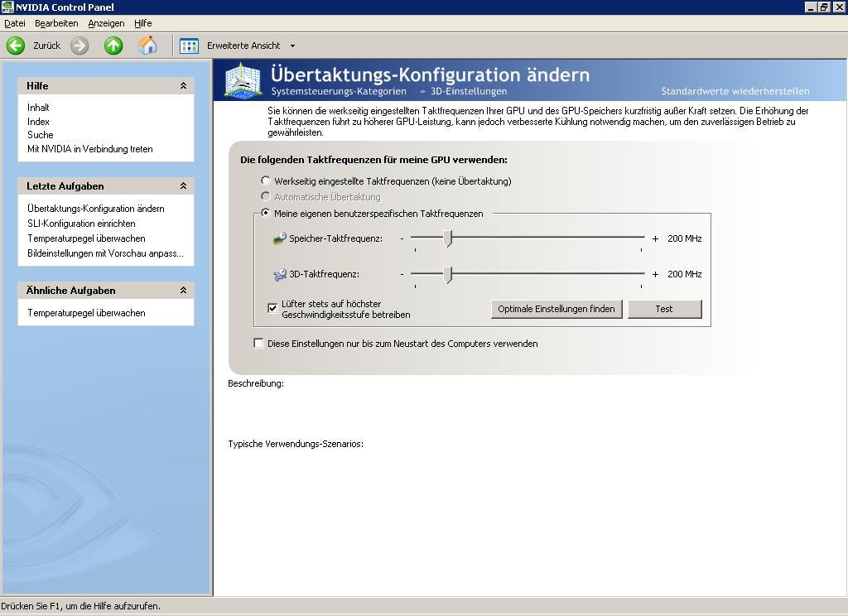Open the Bearbeiten menu

pos(56,23)
